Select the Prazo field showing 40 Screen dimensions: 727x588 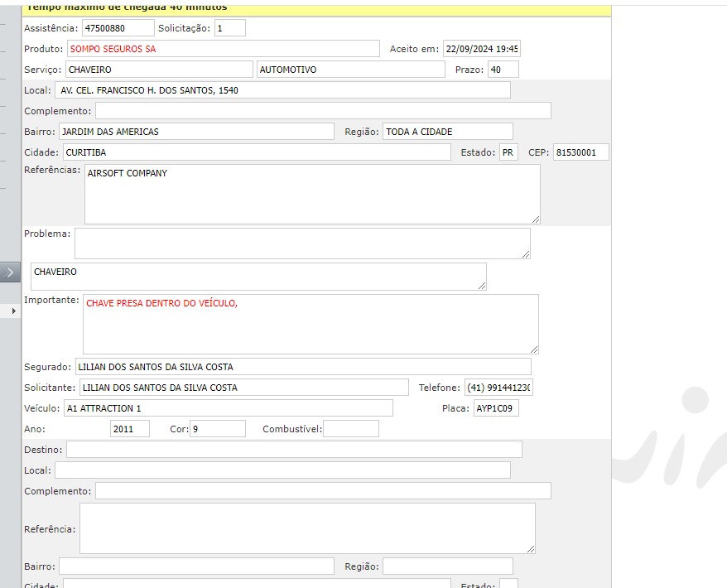(x=503, y=70)
